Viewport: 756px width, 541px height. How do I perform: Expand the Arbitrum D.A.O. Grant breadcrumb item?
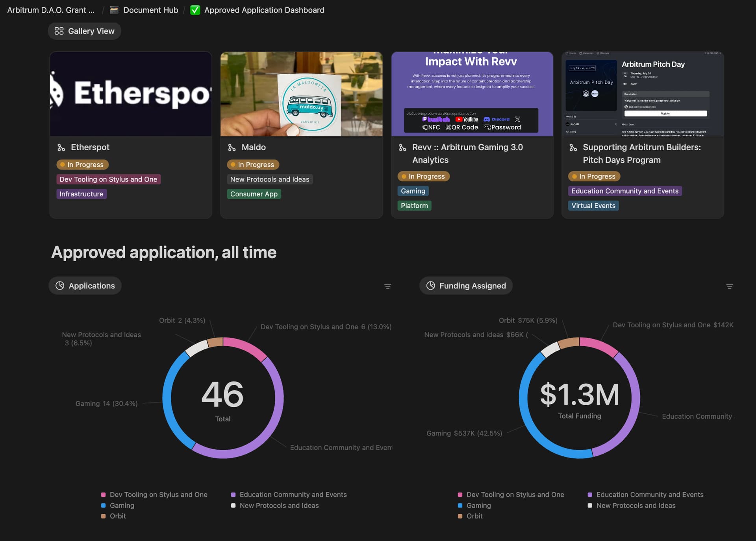pos(50,10)
